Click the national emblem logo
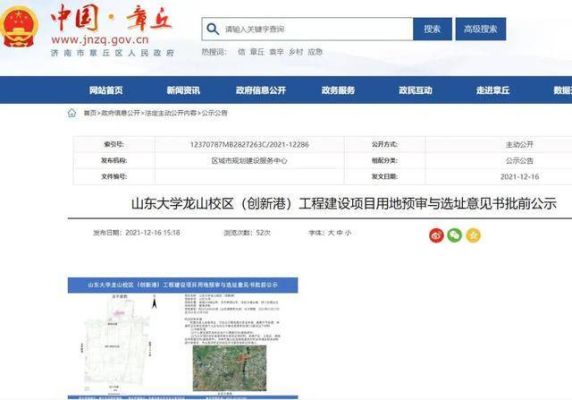572x400 pixels. (19, 27)
